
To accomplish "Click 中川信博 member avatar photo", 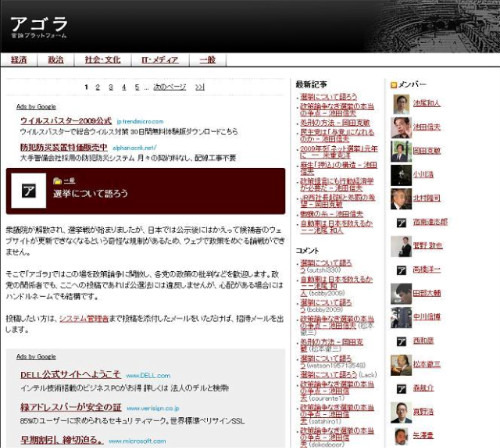I will [x=401, y=318].
